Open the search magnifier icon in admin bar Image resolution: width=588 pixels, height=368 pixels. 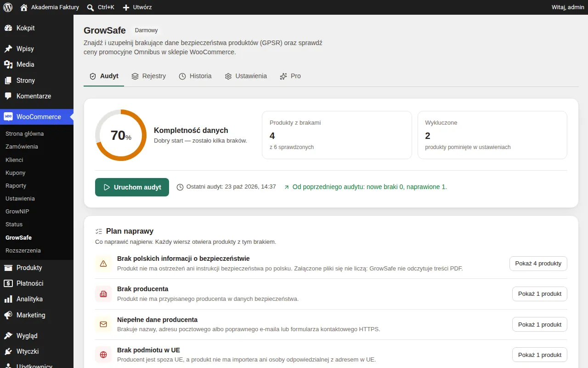click(x=90, y=7)
